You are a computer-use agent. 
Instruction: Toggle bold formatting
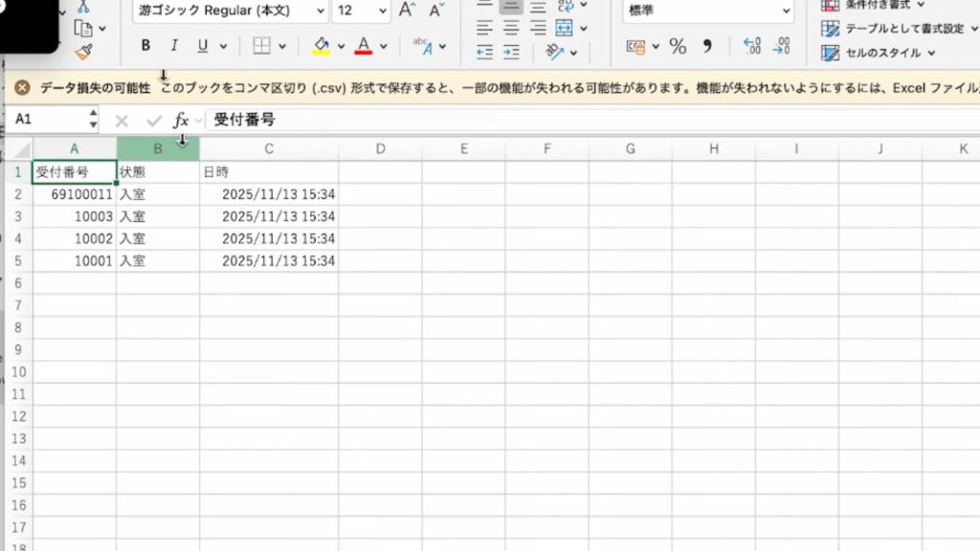tap(145, 45)
